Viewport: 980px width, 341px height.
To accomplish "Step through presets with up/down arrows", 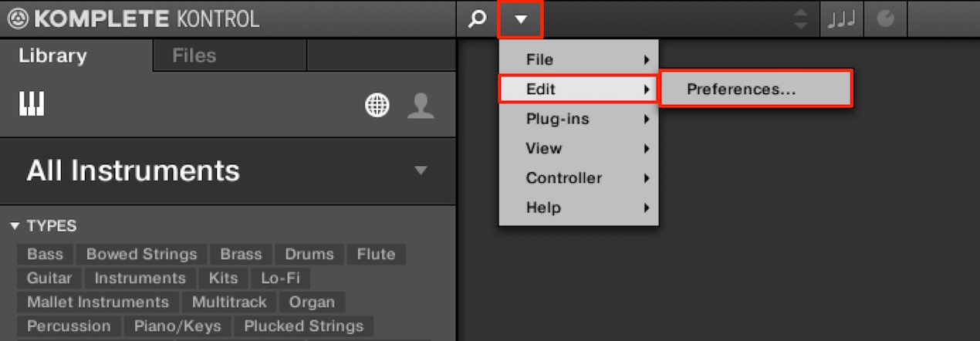I will [802, 19].
